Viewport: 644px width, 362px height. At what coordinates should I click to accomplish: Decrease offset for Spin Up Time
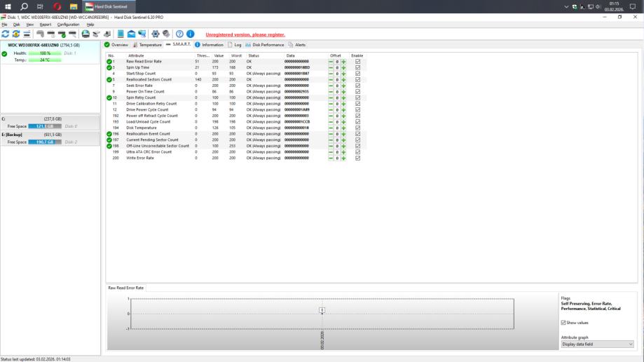coord(331,67)
